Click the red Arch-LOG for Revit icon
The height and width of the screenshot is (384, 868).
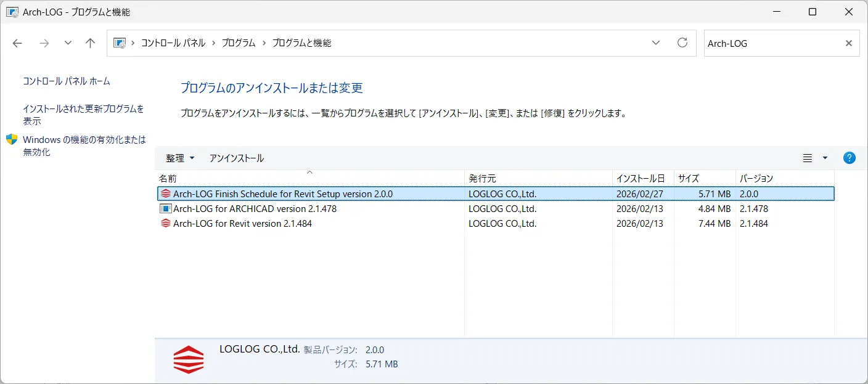pyautogui.click(x=165, y=223)
